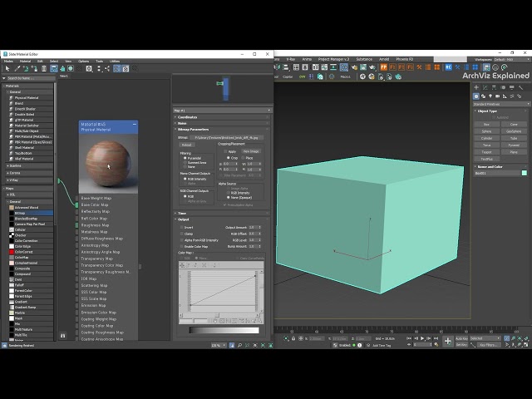Open the Slate zoom percentage dropdown

219,346
